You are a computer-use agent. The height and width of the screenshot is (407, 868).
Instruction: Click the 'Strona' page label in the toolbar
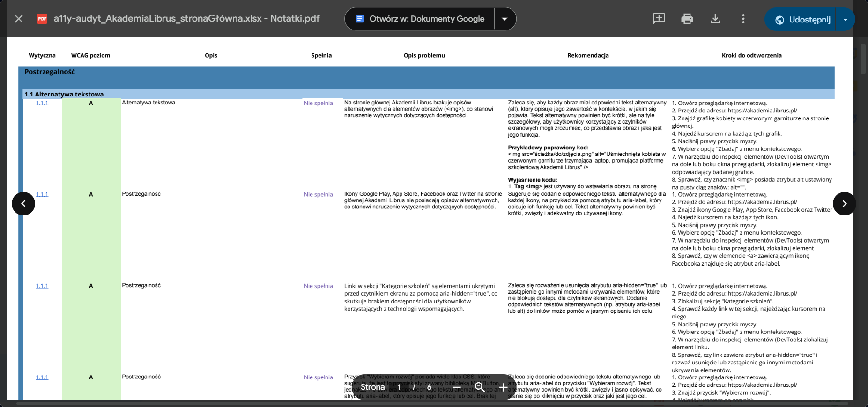coord(372,387)
